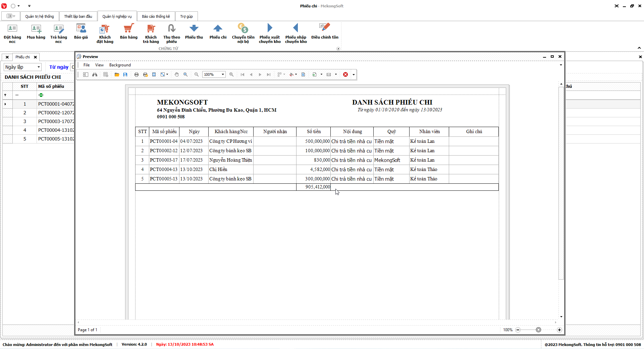Click the red Close Preview icon
This screenshot has height=349, width=644.
coord(345,75)
